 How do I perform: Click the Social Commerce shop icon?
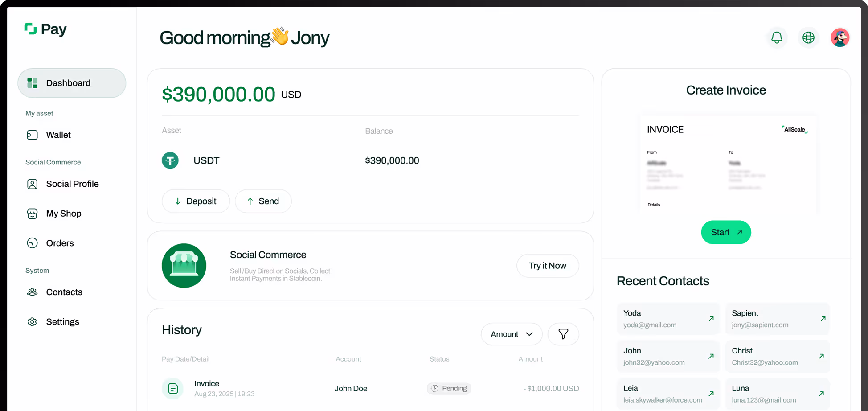[x=184, y=266]
